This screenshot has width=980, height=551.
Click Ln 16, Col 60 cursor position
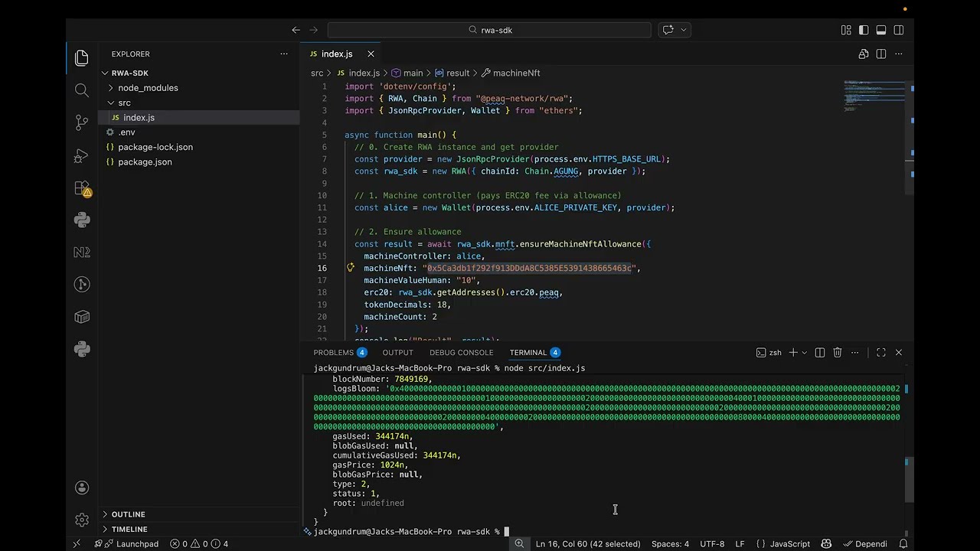[x=588, y=544]
